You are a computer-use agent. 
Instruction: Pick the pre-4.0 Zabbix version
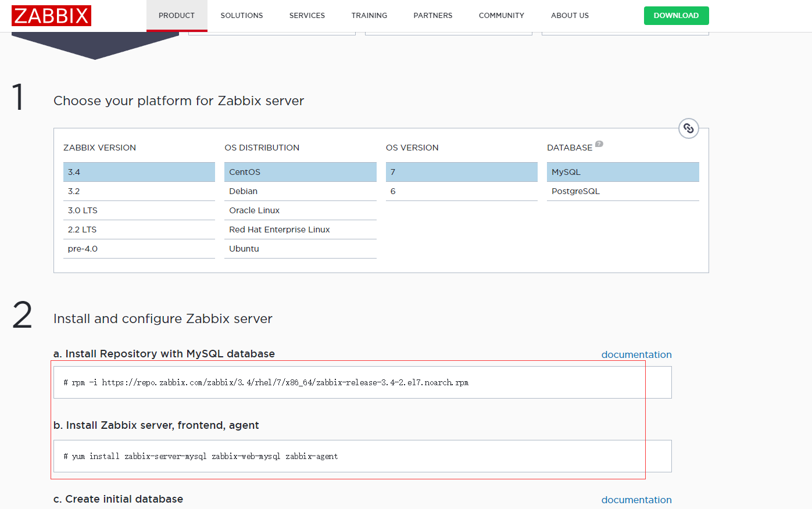pos(139,249)
